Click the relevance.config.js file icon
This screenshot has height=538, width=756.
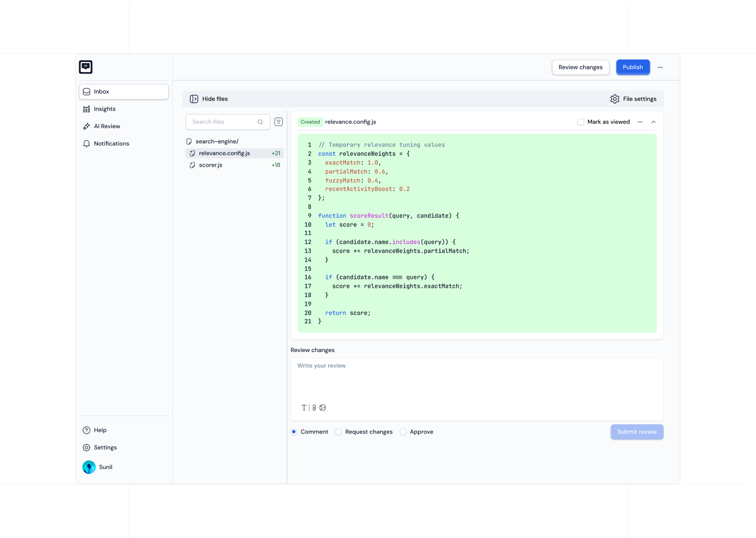pyautogui.click(x=192, y=153)
